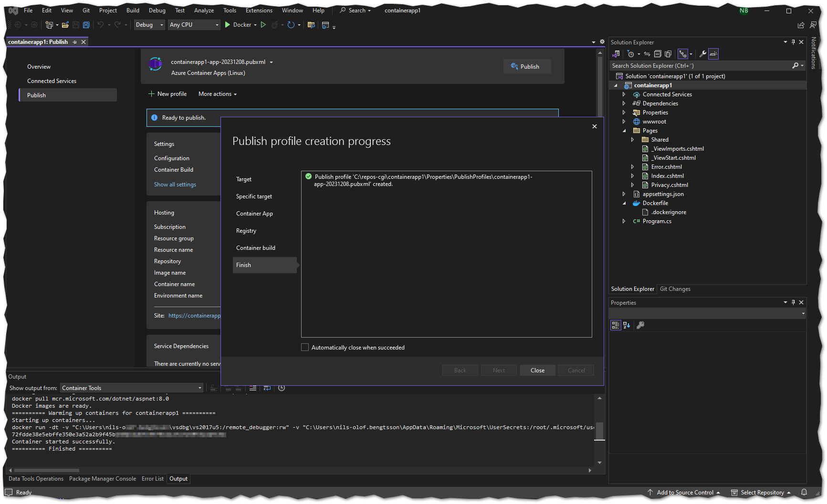This screenshot has height=504, width=827.
Task: Click the blue Restart/refresh browser icon
Action: point(291,25)
